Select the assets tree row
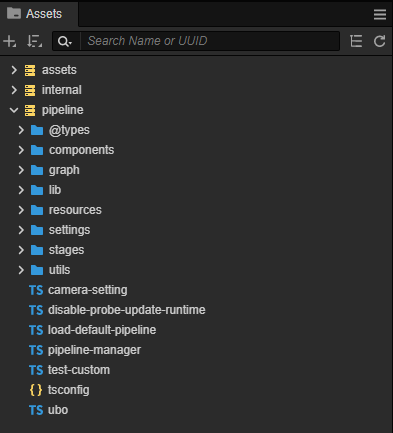Image resolution: width=393 pixels, height=433 pixels. (x=196, y=70)
